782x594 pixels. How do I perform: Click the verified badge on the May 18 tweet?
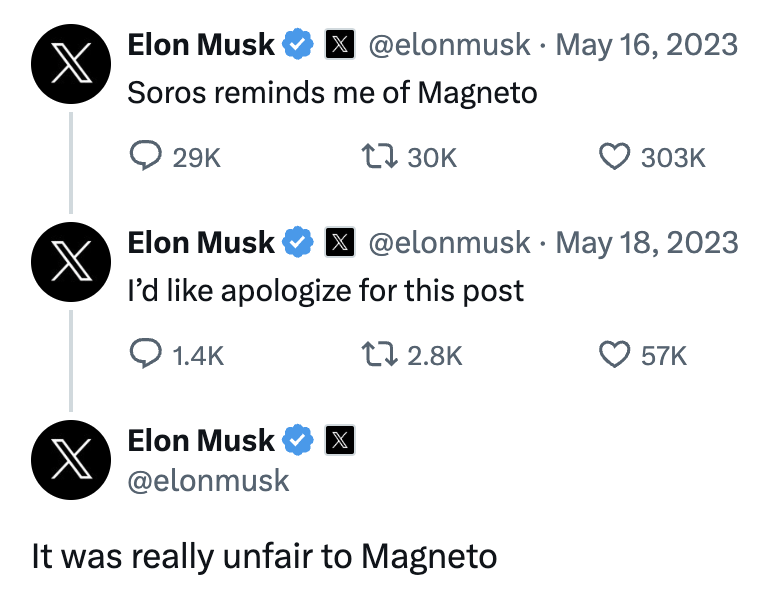pyautogui.click(x=298, y=242)
